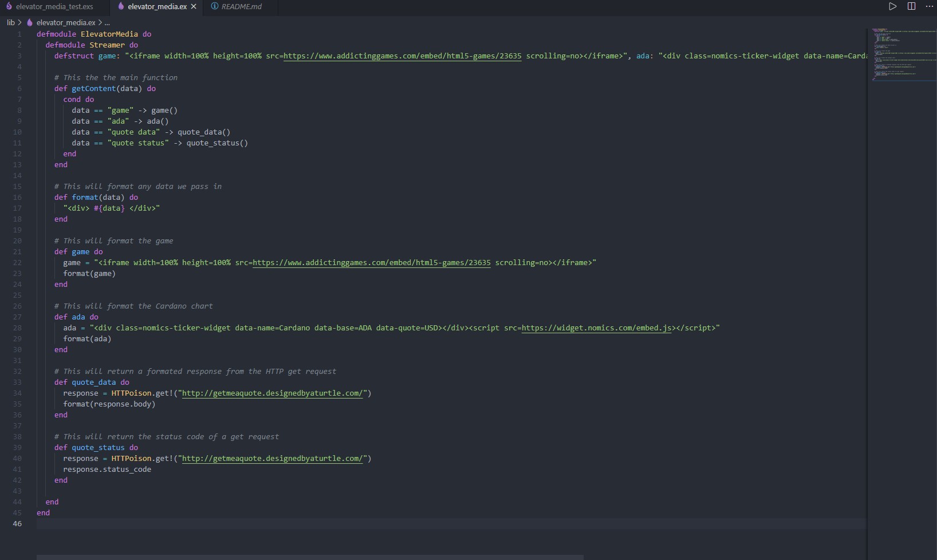
Task: Click the HTTP get request comment on line 32
Action: tap(195, 372)
